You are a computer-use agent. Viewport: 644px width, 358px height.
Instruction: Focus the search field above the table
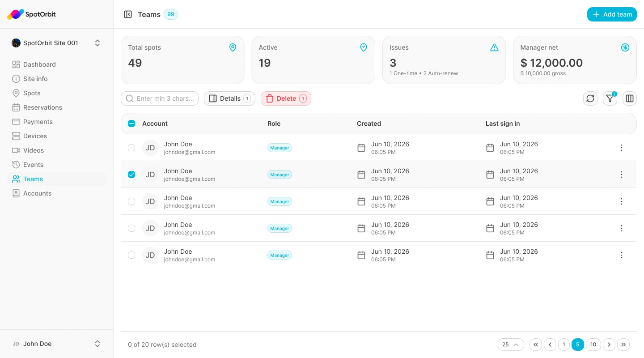click(160, 98)
